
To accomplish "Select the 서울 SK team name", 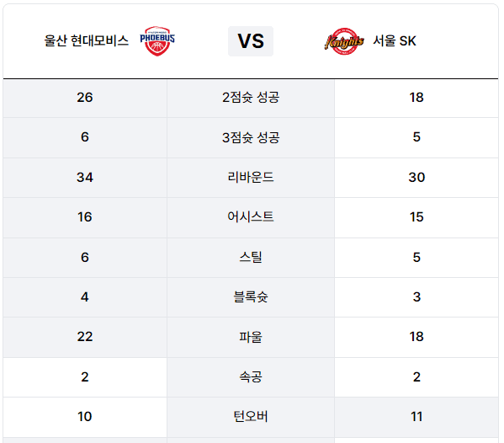I will (395, 41).
